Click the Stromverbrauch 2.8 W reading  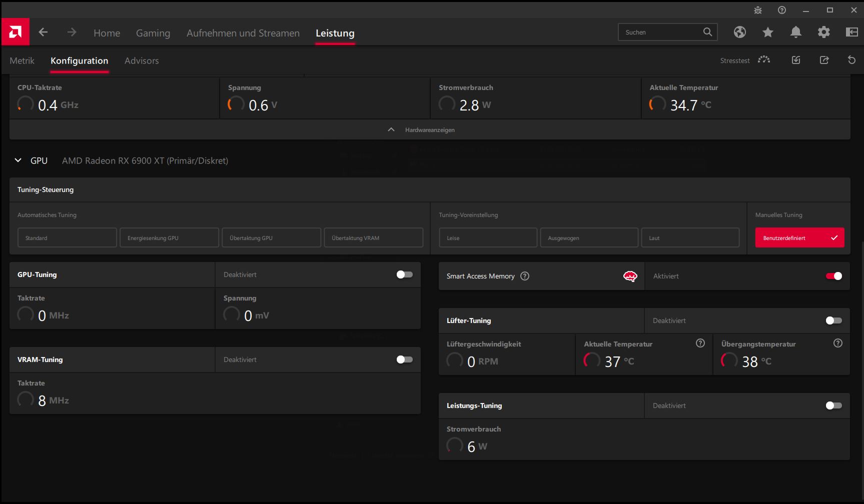tap(475, 105)
